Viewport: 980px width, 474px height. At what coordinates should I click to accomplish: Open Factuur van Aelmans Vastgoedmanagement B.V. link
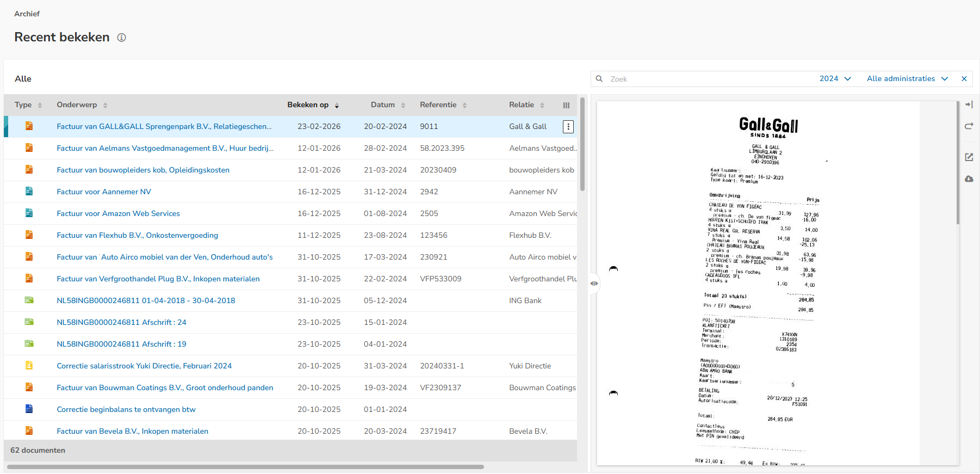[x=165, y=149]
